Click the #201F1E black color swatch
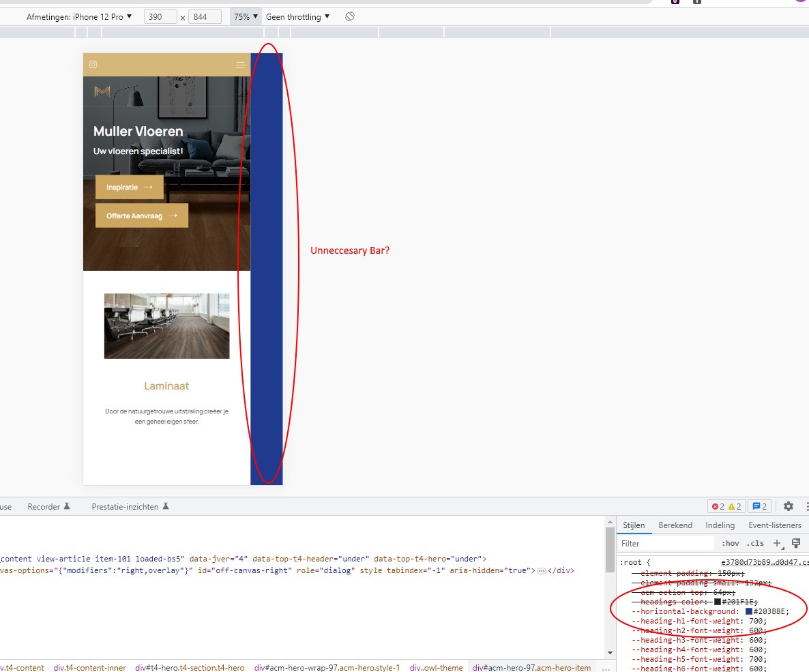This screenshot has width=809, height=672. (x=717, y=602)
